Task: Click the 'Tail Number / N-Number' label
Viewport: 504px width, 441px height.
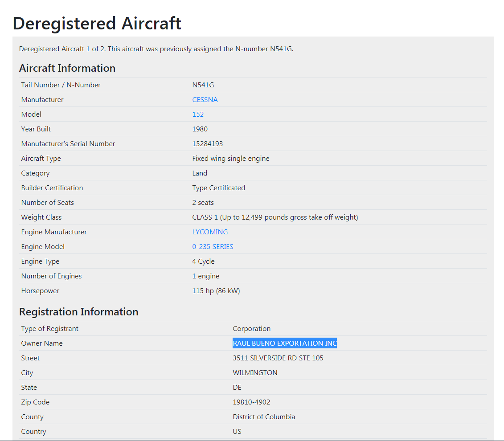Action: (61, 85)
